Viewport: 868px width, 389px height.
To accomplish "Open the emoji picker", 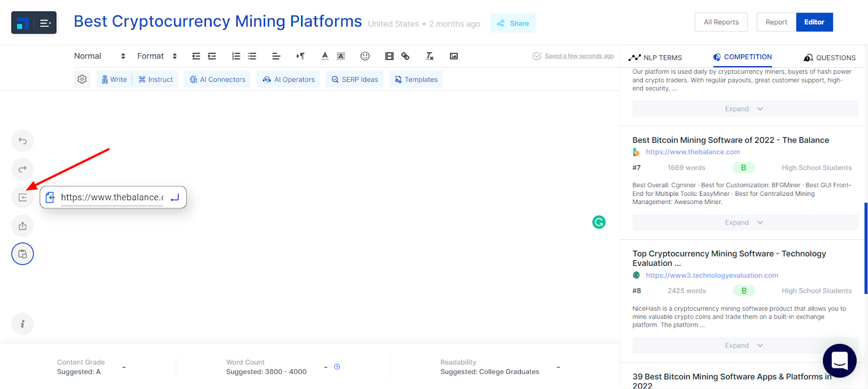I will coord(365,56).
